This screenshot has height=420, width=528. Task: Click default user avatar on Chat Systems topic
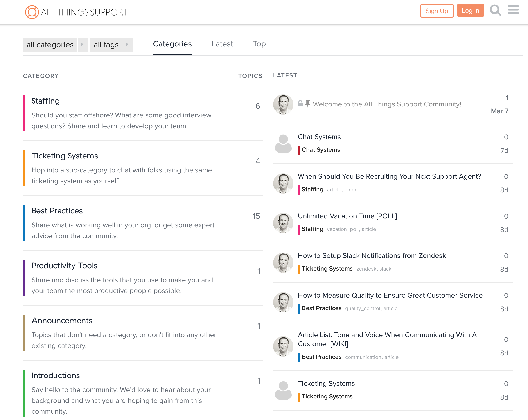coord(283,144)
